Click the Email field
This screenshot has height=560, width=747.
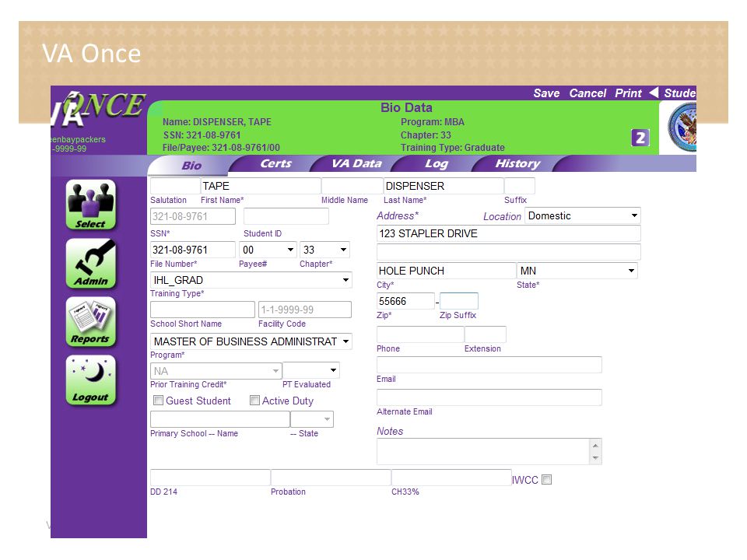(489, 365)
